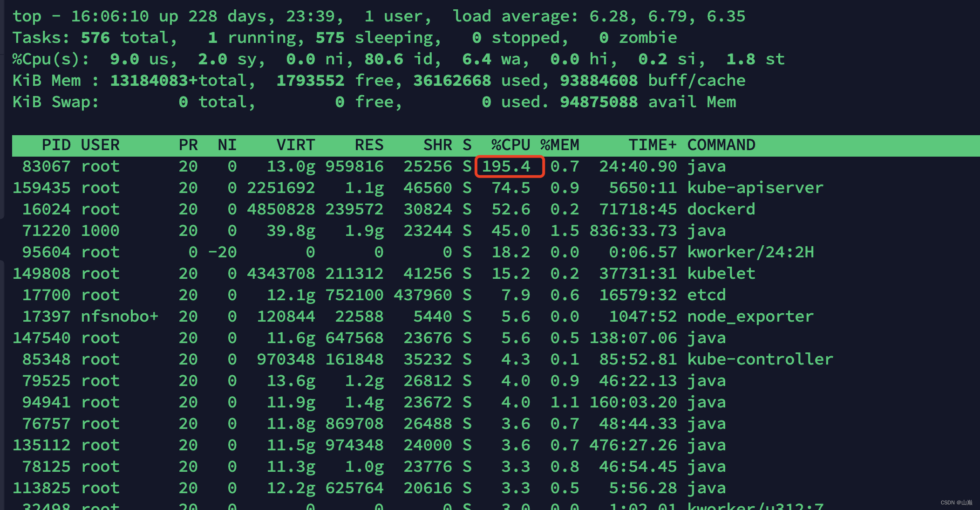The width and height of the screenshot is (980, 510).
Task: Select the kube-controller process entry
Action: pos(760,359)
